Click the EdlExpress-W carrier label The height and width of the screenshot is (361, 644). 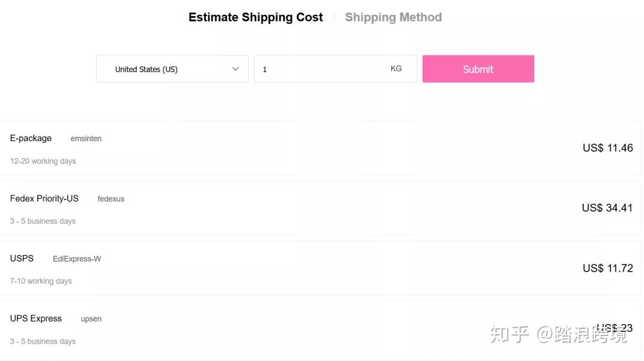77,259
